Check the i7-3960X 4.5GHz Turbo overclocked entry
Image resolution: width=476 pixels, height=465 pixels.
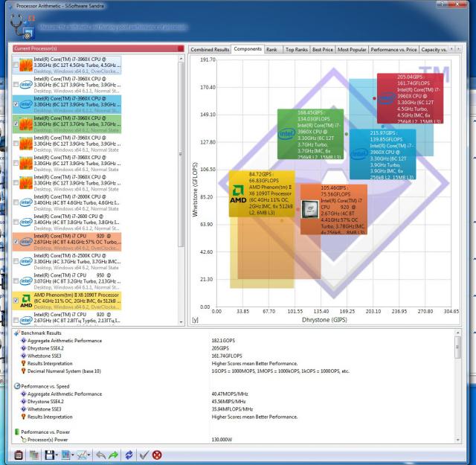16,65
